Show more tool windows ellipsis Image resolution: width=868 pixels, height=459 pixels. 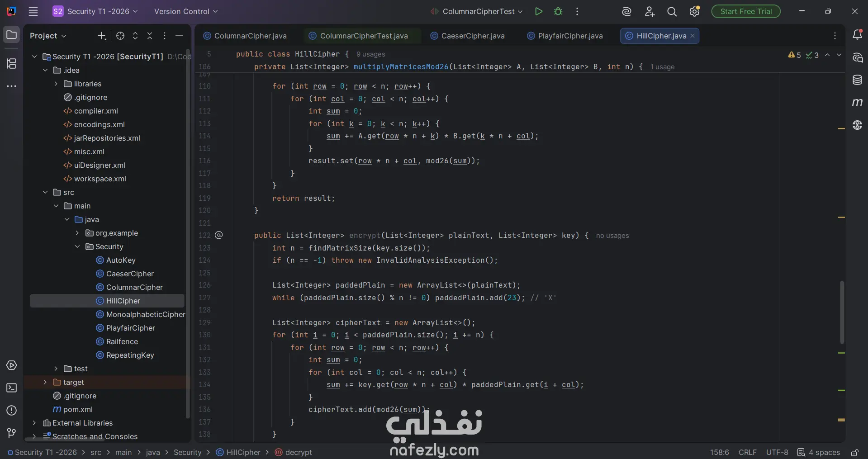point(12,86)
